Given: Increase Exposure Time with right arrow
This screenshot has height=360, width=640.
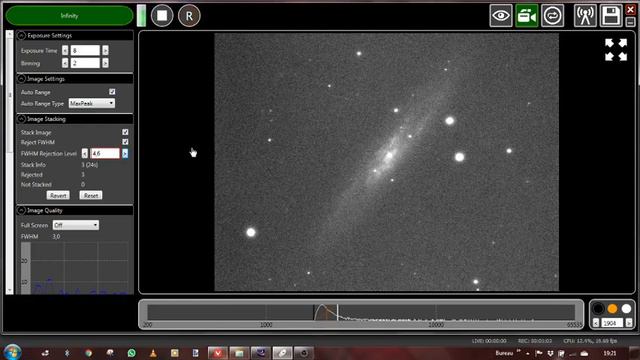Looking at the screenshot, I should pos(105,50).
